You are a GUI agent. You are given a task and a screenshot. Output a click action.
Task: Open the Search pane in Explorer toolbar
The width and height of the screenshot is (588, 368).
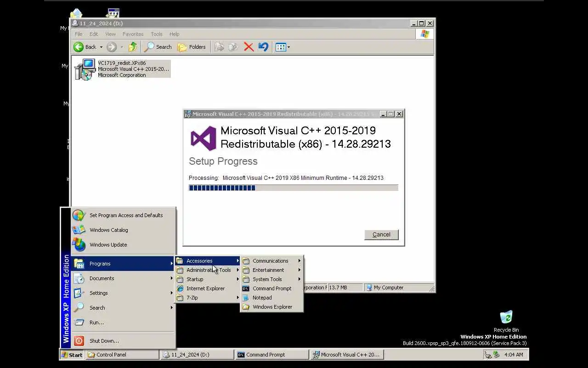click(x=158, y=47)
